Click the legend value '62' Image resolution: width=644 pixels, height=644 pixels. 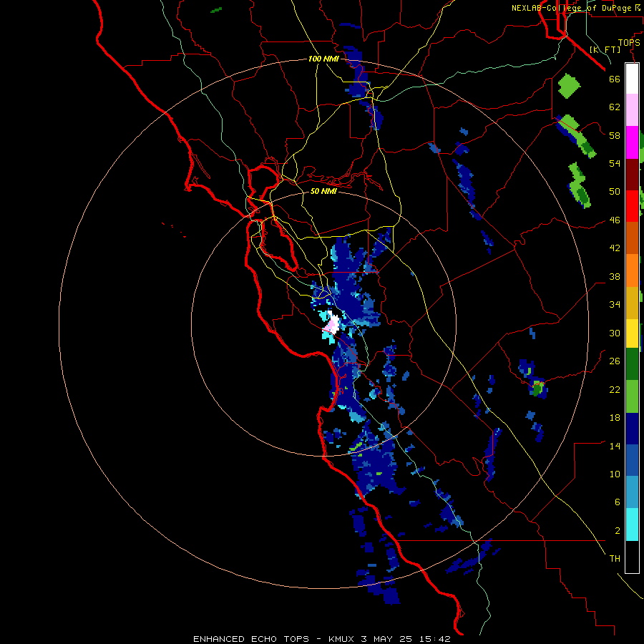(x=615, y=107)
